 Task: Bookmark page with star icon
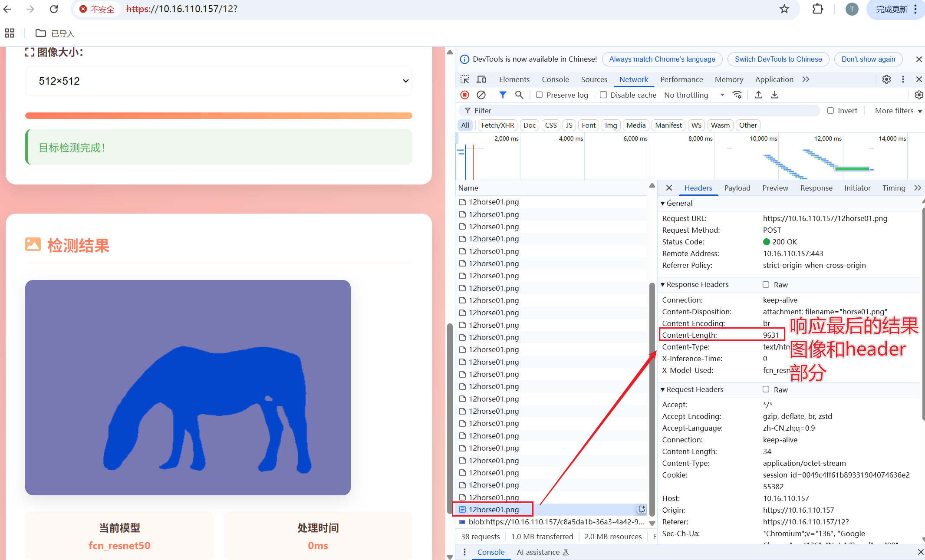pyautogui.click(x=784, y=9)
